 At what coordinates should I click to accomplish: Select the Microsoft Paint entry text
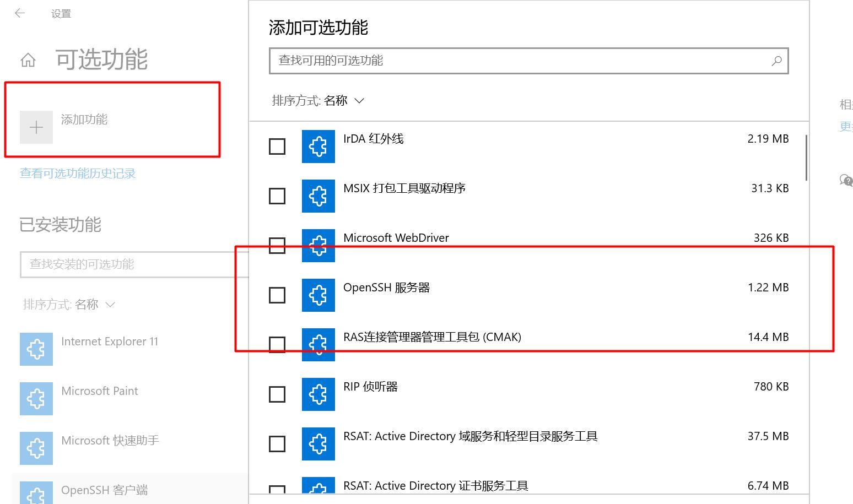[x=100, y=391]
